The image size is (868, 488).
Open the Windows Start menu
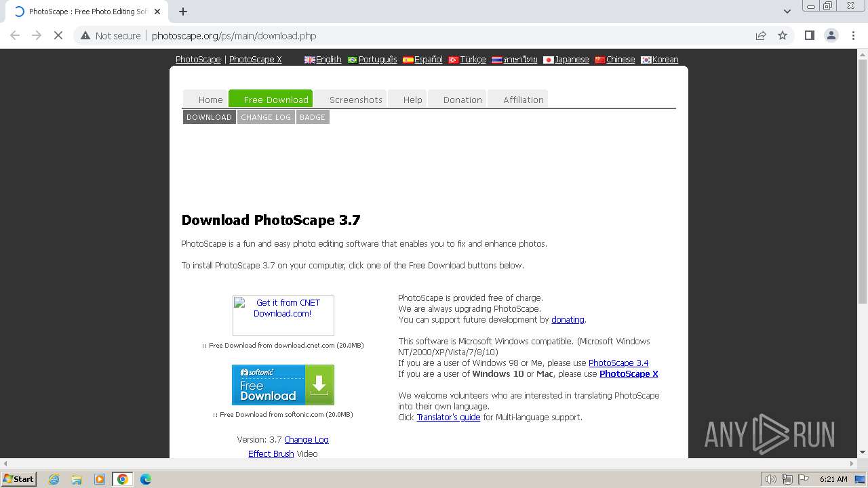[18, 479]
